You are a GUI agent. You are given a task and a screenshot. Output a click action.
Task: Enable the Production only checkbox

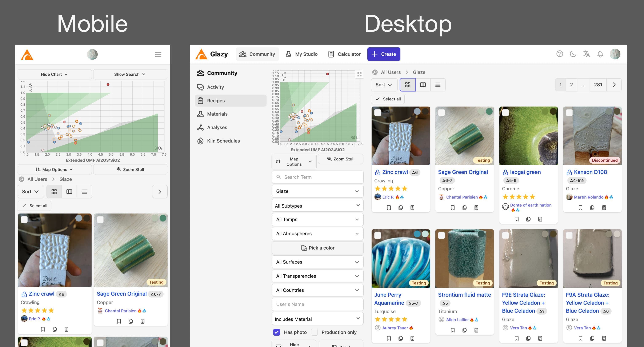pos(314,332)
